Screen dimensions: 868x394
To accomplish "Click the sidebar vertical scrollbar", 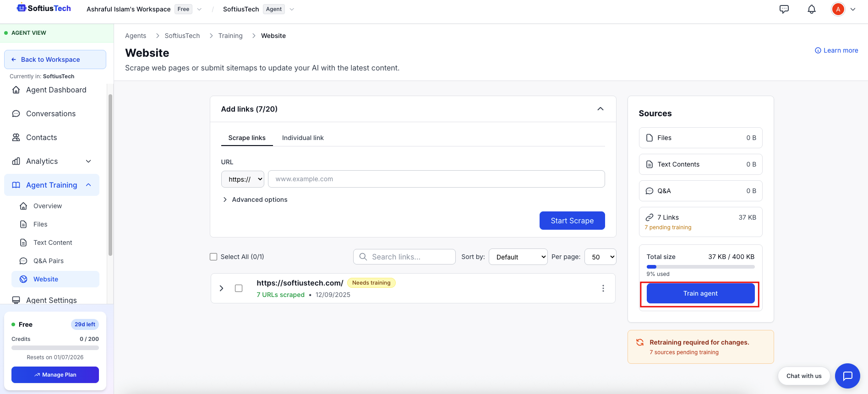I will pos(110,175).
